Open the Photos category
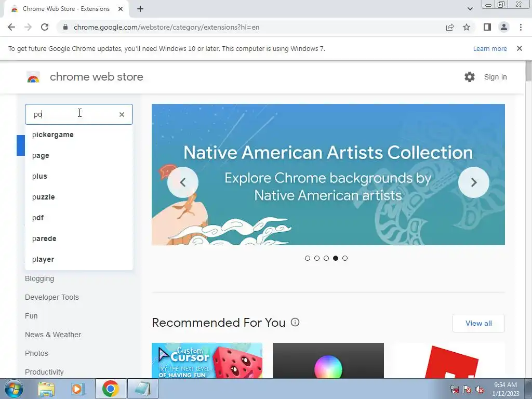532x399 pixels. (36, 353)
